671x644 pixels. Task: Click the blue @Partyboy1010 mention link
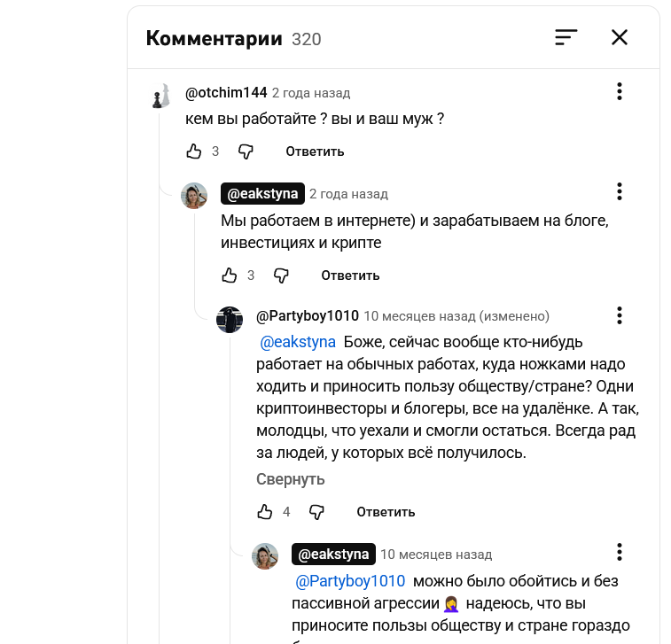349,581
